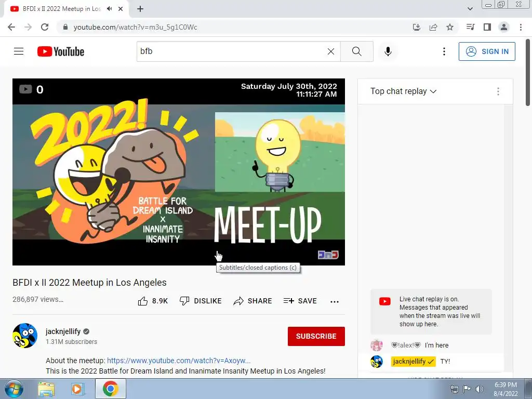This screenshot has height=399, width=532.
Task: Click the magnifier search button
Action: tap(356, 51)
